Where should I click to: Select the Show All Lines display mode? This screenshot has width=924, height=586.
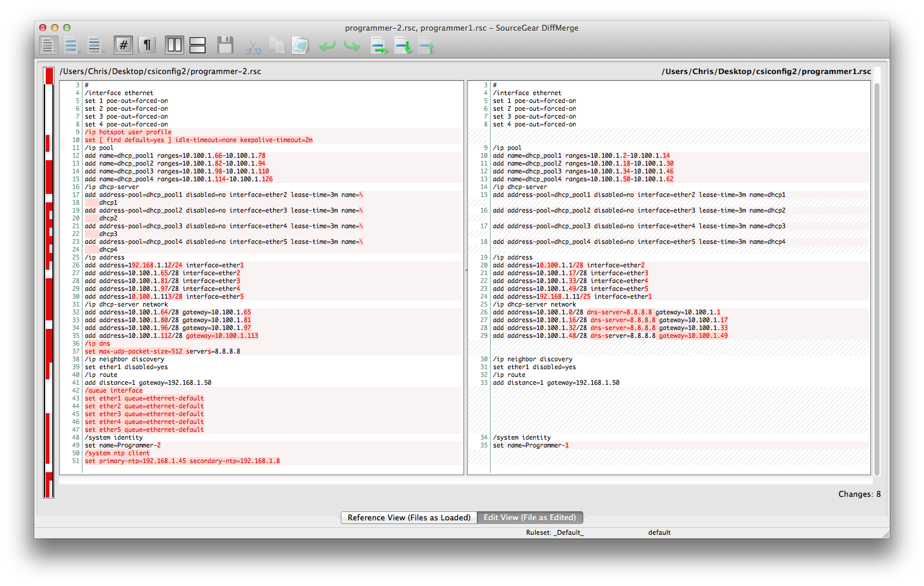point(48,45)
